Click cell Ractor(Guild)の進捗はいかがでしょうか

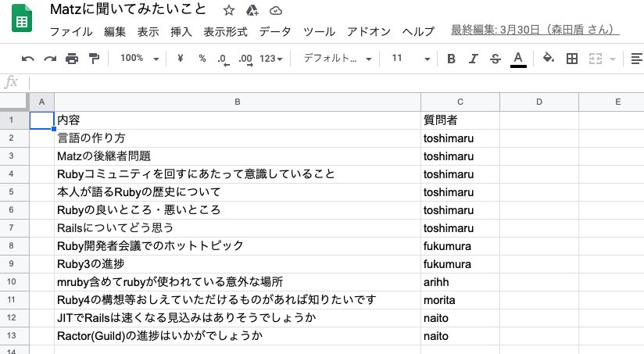[238, 335]
